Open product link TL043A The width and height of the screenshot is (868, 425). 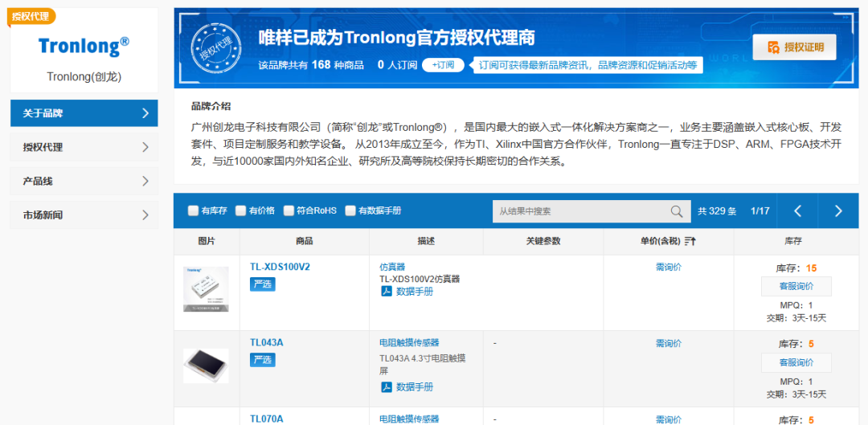tap(266, 342)
